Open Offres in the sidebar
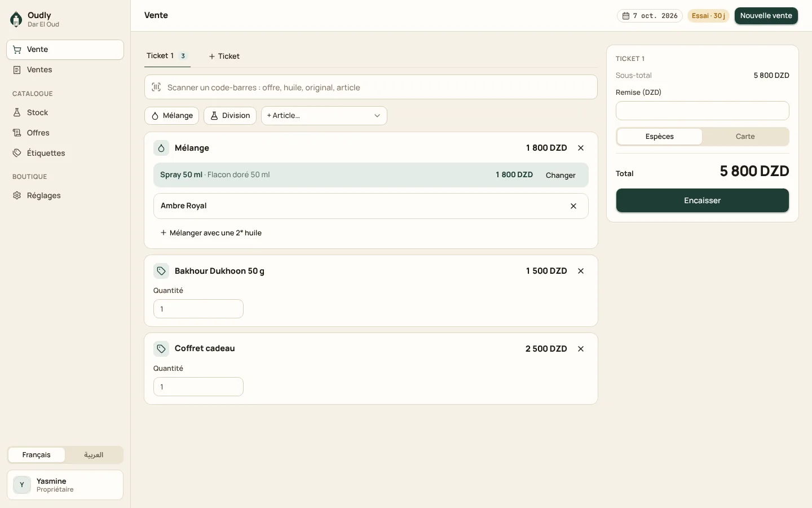Image resolution: width=812 pixels, height=508 pixels. point(65,133)
